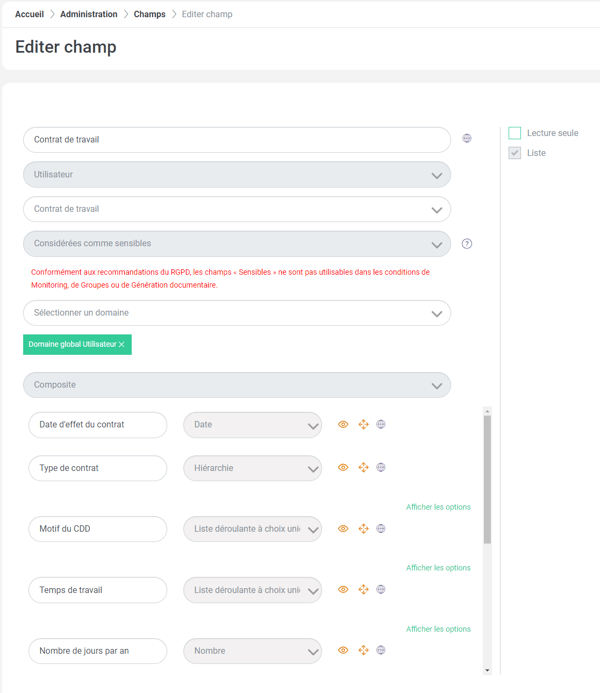Go to Administration breadcrumb
600x693 pixels.
point(89,14)
